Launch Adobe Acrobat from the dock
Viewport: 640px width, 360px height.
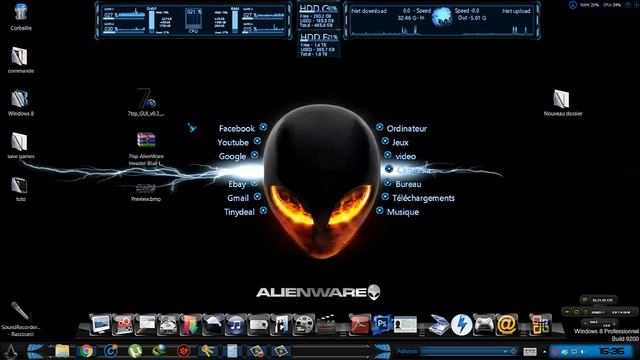[x=360, y=325]
